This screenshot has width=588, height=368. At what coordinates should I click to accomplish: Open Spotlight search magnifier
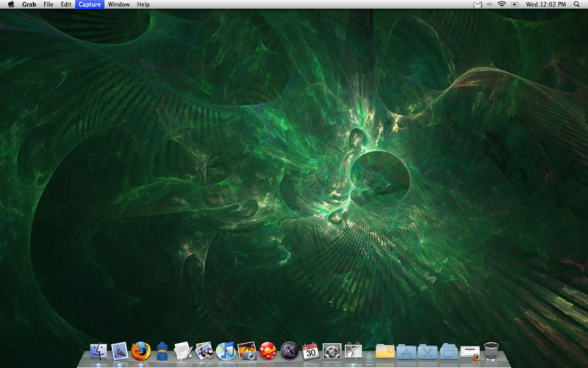pyautogui.click(x=577, y=4)
